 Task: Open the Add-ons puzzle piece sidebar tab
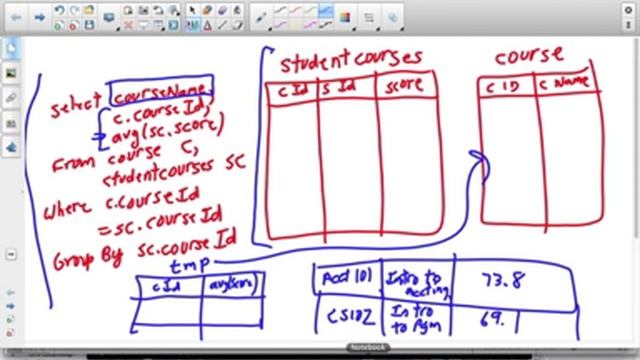(x=11, y=147)
